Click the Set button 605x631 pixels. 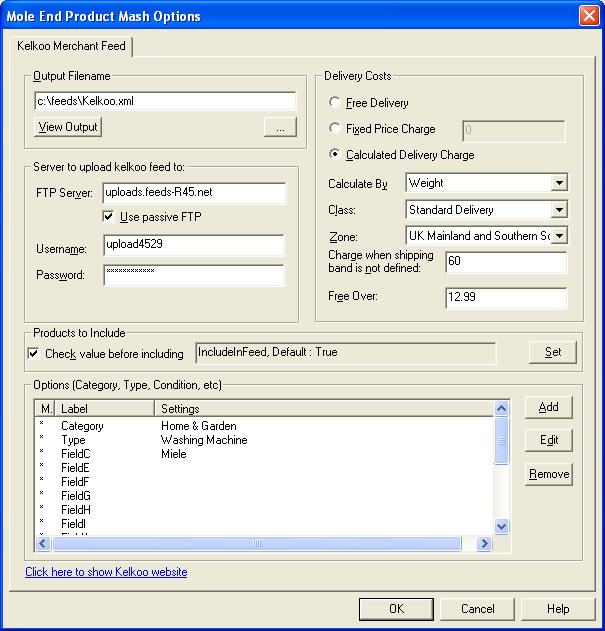(x=553, y=352)
